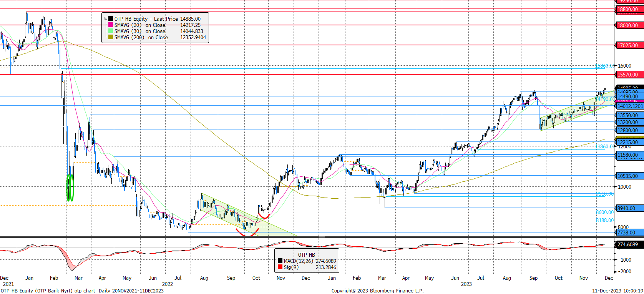Click the 15860.00 light blue level annotation
644x294 pixels.
click(x=604, y=66)
